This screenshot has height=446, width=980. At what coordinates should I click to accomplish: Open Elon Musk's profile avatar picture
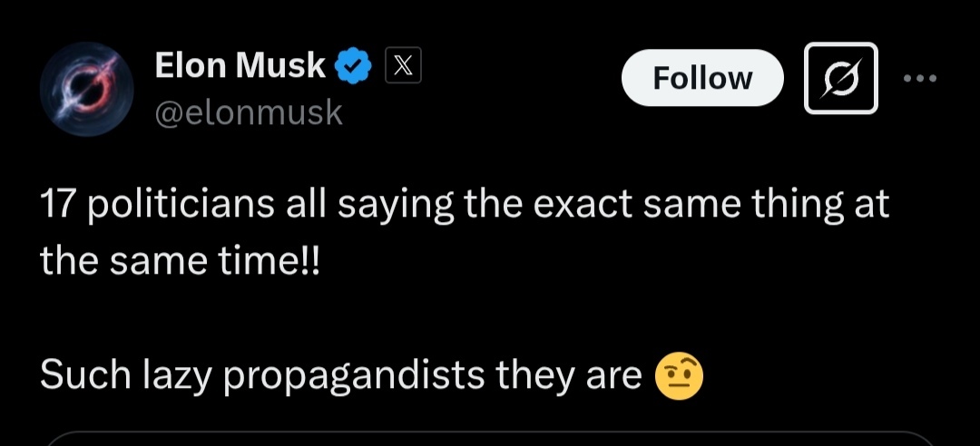[x=87, y=89]
